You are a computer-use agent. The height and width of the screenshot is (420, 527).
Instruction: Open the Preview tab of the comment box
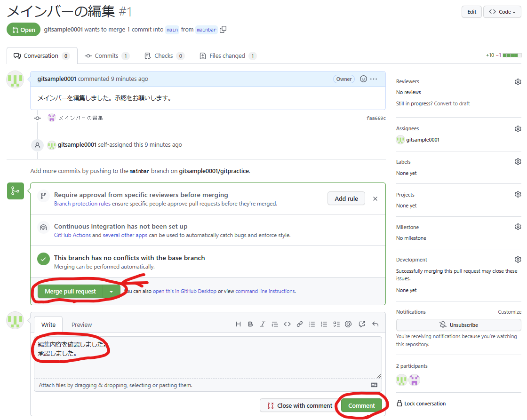(x=81, y=324)
